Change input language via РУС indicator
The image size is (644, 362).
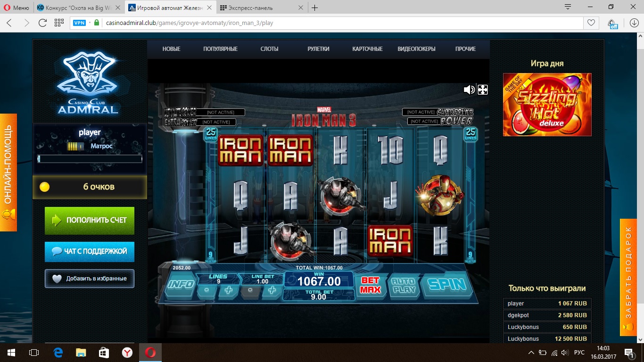[579, 353]
